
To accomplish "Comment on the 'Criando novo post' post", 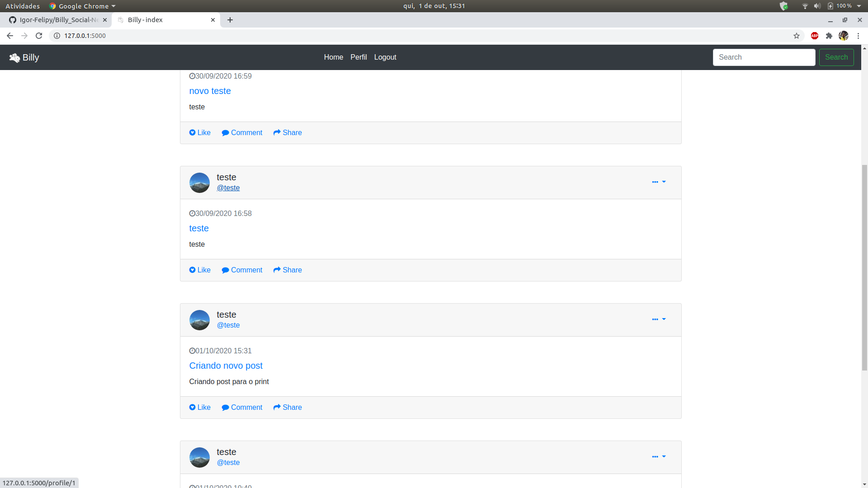I will click(242, 408).
